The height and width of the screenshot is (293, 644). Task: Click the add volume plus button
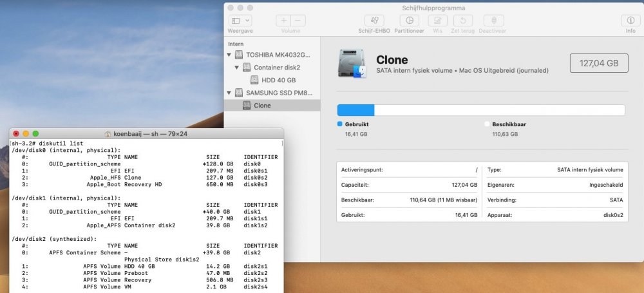coord(284,21)
